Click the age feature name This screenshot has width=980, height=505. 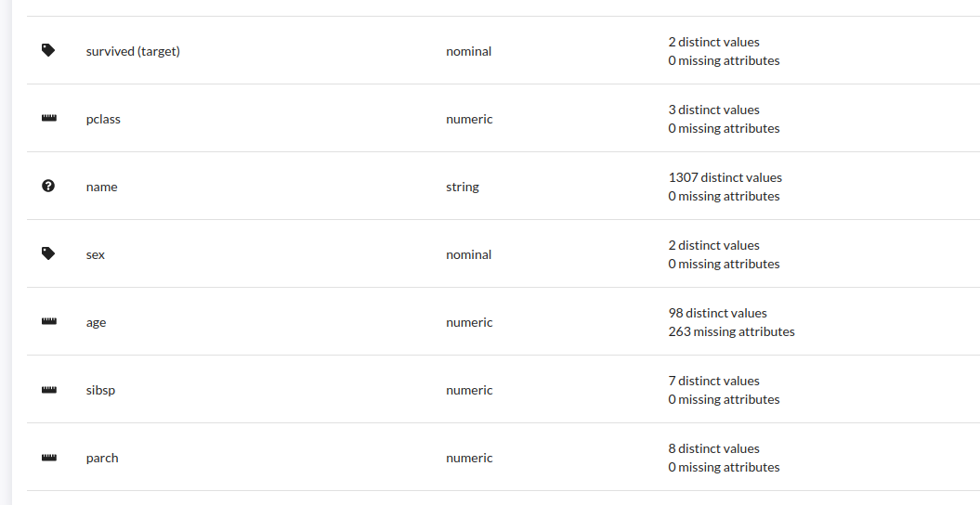click(x=96, y=322)
